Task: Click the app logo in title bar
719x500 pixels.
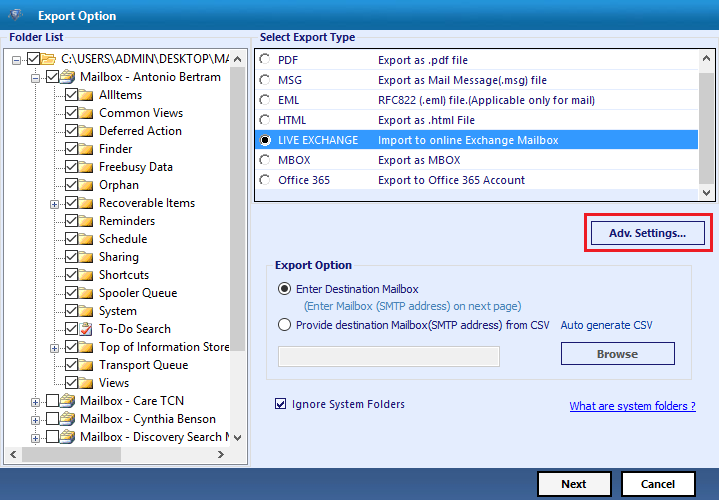Action: [x=15, y=16]
